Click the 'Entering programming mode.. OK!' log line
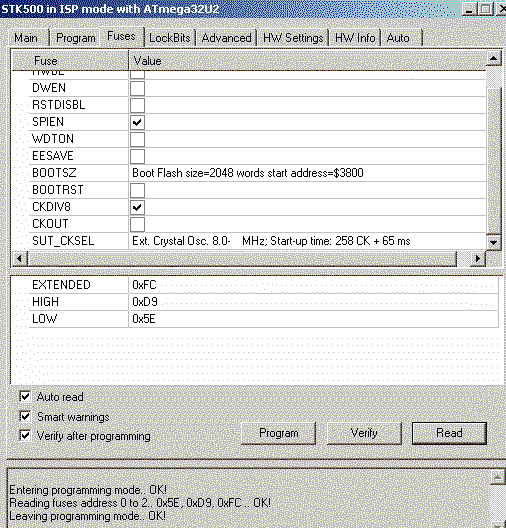Image resolution: width=506 pixels, height=528 pixels. pos(88,490)
